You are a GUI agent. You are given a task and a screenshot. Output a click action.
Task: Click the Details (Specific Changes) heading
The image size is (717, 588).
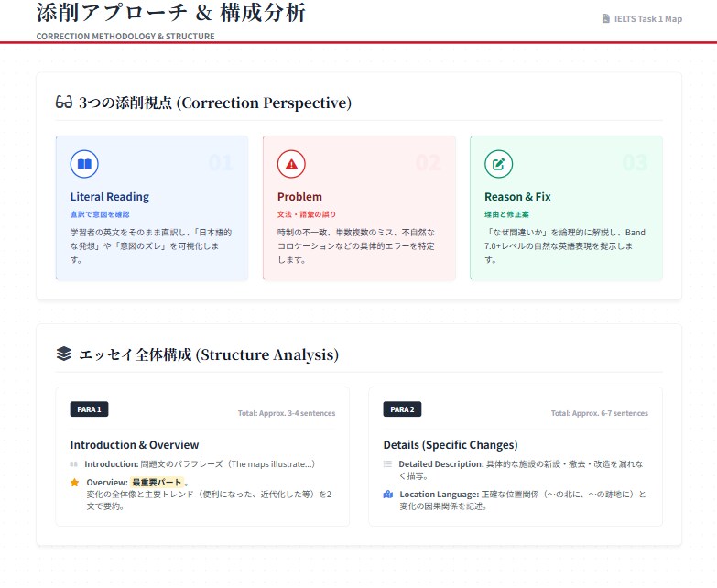coord(451,445)
